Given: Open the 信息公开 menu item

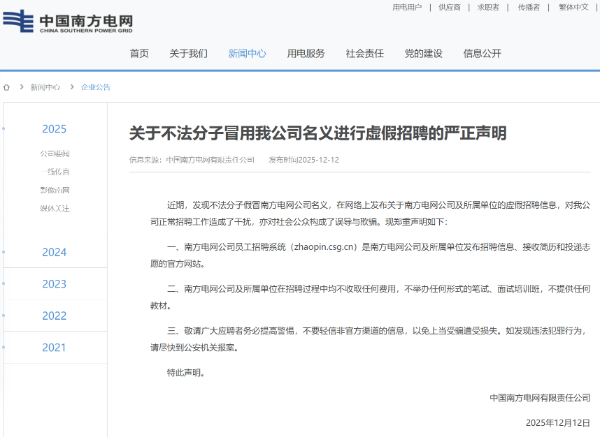Looking at the screenshot, I should pyautogui.click(x=482, y=53).
